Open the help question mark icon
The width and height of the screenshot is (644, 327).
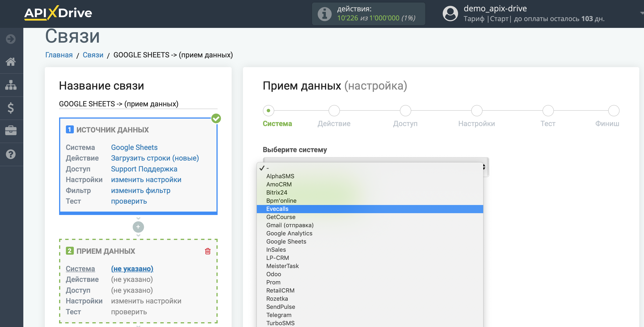coord(11,154)
